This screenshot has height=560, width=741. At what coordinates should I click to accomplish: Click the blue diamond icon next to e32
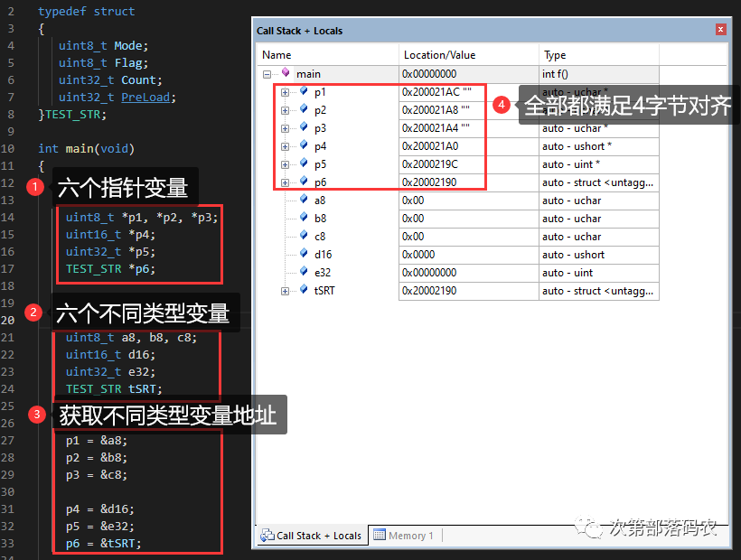(304, 271)
